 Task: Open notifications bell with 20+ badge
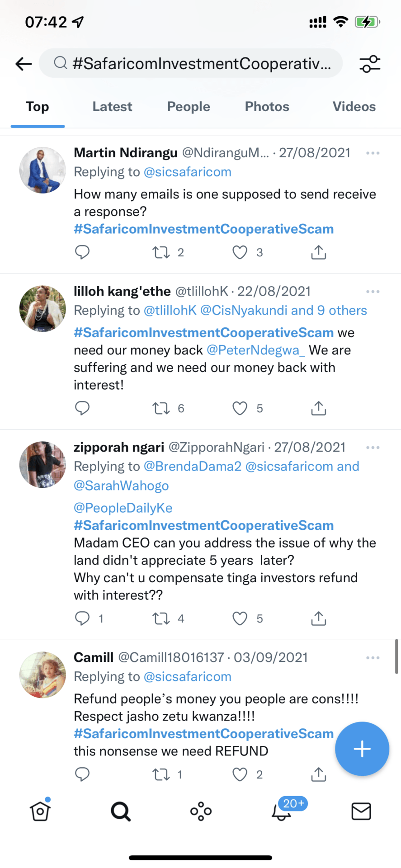(282, 811)
